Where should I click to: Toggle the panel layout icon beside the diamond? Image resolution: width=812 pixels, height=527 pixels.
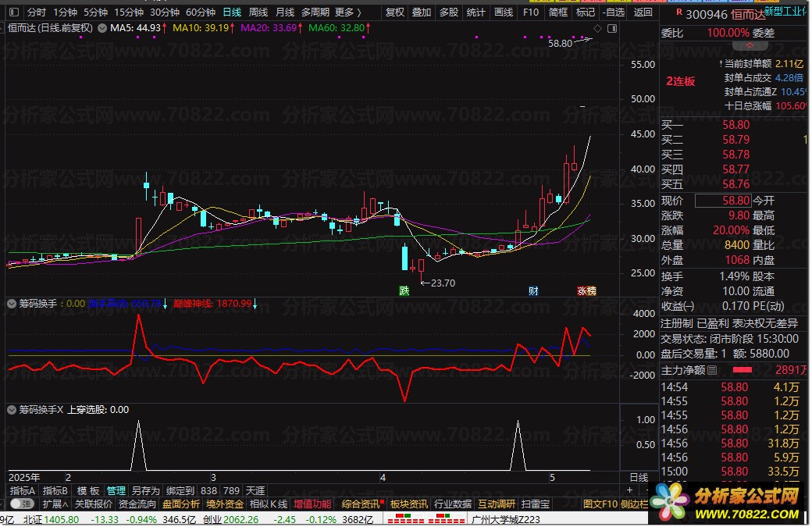[612, 28]
